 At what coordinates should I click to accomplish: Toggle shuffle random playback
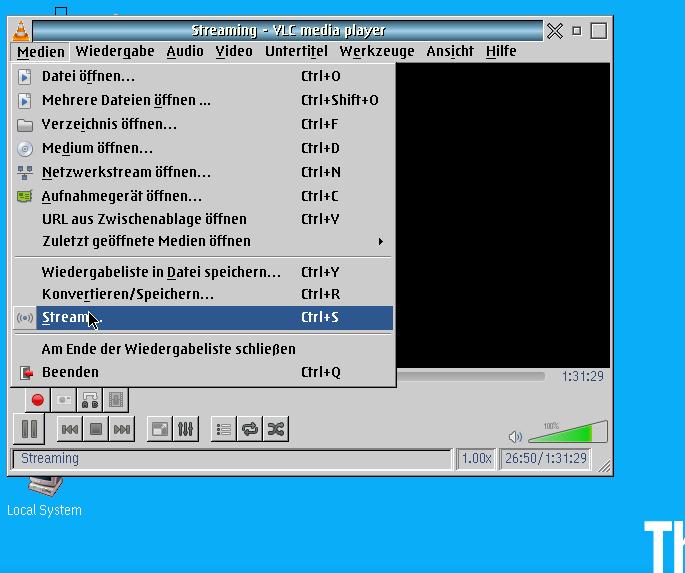tap(275, 429)
